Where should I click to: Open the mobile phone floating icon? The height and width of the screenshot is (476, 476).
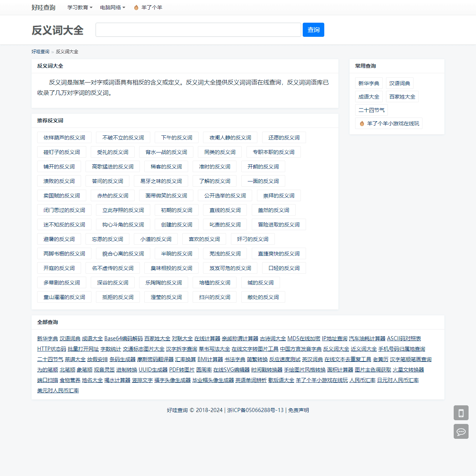coord(461,413)
